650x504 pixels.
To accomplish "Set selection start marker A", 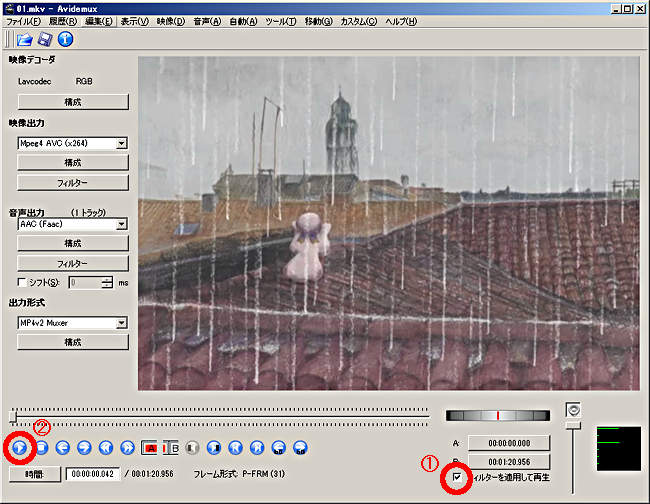I will pos(150,448).
